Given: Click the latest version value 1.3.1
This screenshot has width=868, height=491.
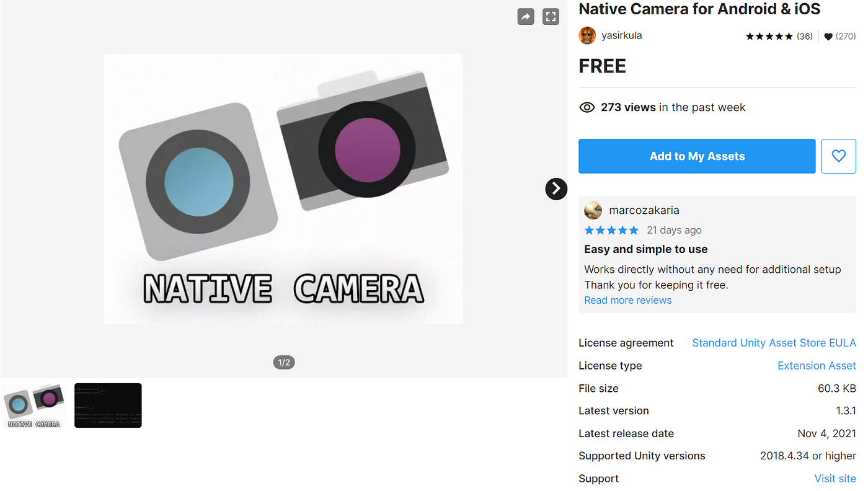Looking at the screenshot, I should 846,411.
